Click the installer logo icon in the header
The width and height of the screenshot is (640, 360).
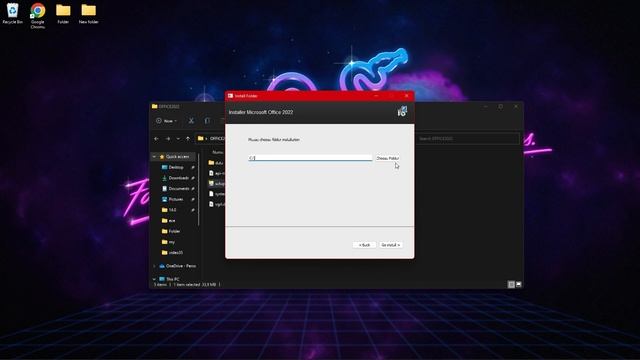pyautogui.click(x=402, y=111)
